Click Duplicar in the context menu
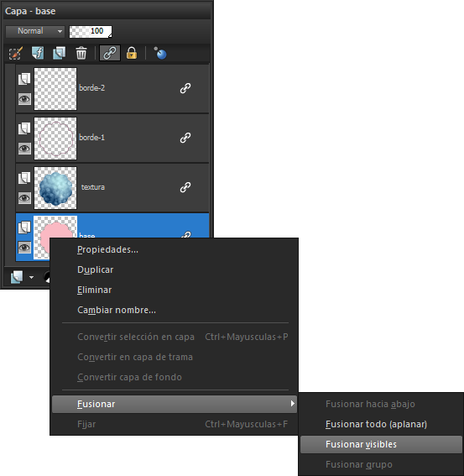This screenshot has height=476, width=464. tap(96, 269)
